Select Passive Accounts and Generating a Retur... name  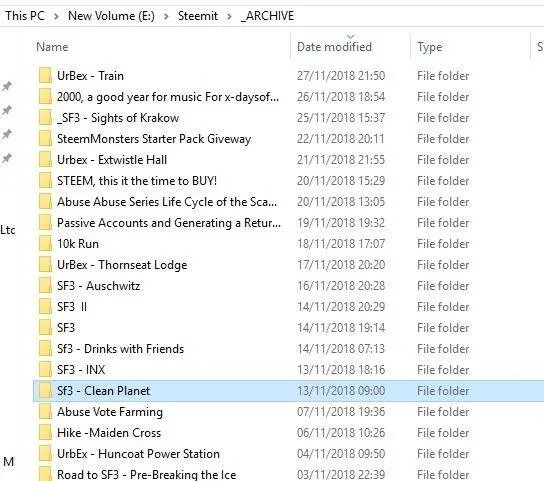click(x=169, y=223)
